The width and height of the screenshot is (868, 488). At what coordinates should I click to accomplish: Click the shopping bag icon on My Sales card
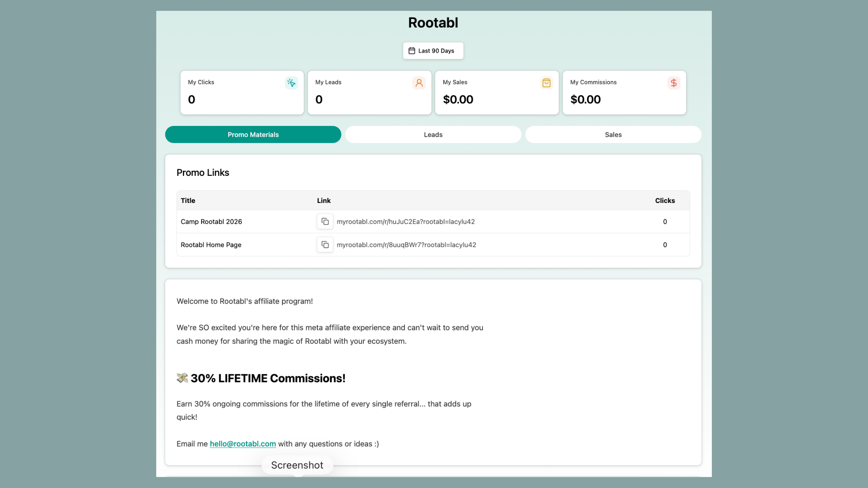[x=546, y=82]
